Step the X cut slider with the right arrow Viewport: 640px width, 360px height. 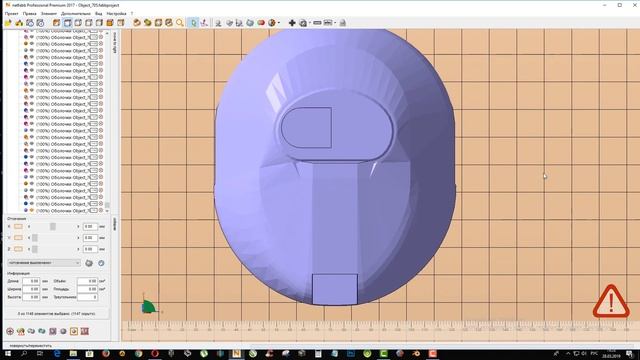point(78,227)
